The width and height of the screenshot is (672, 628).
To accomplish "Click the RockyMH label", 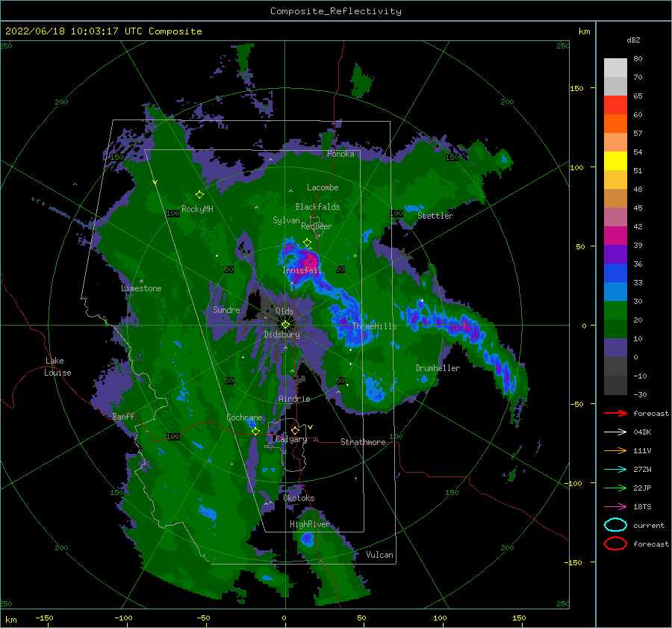I will coord(197,209).
